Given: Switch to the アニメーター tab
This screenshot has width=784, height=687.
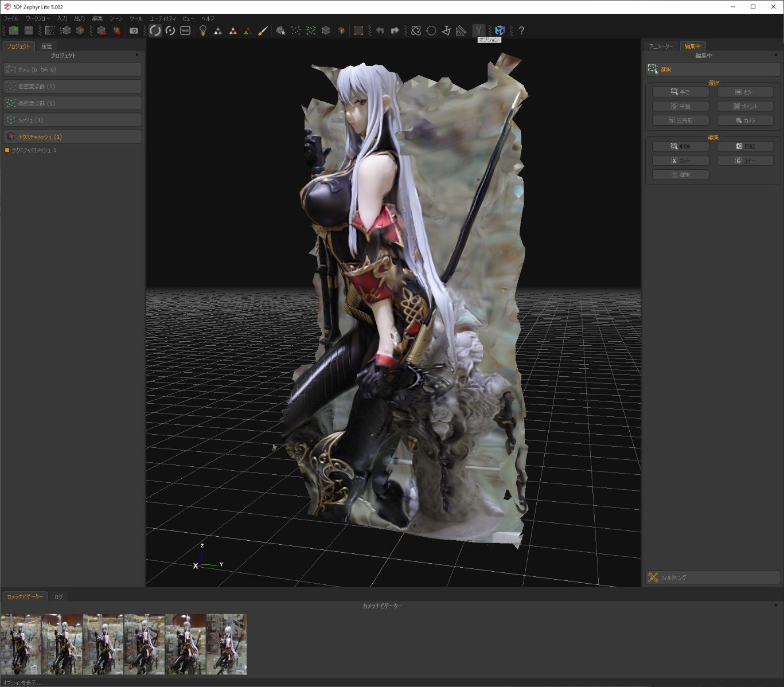Looking at the screenshot, I should click(661, 46).
